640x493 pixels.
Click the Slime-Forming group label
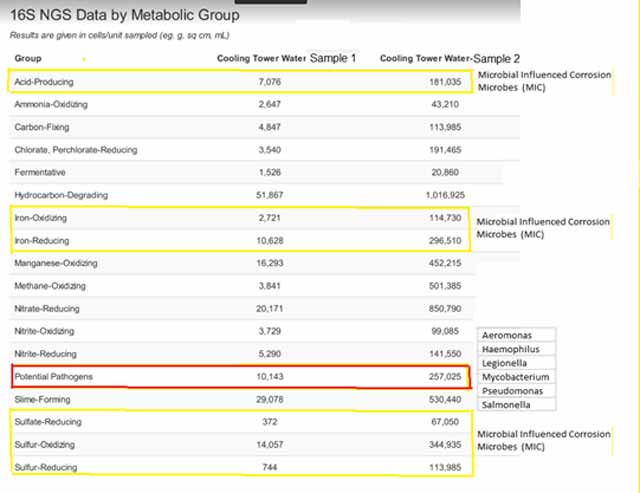(x=42, y=400)
